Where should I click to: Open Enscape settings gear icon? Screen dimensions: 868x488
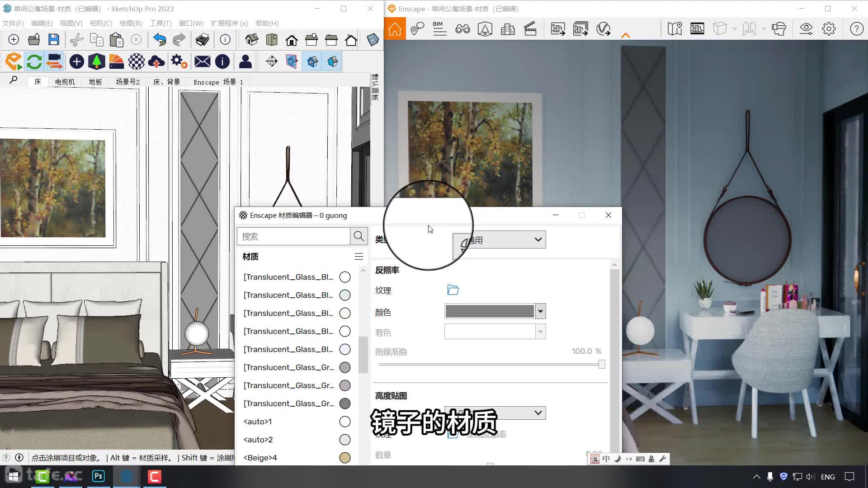(x=829, y=29)
